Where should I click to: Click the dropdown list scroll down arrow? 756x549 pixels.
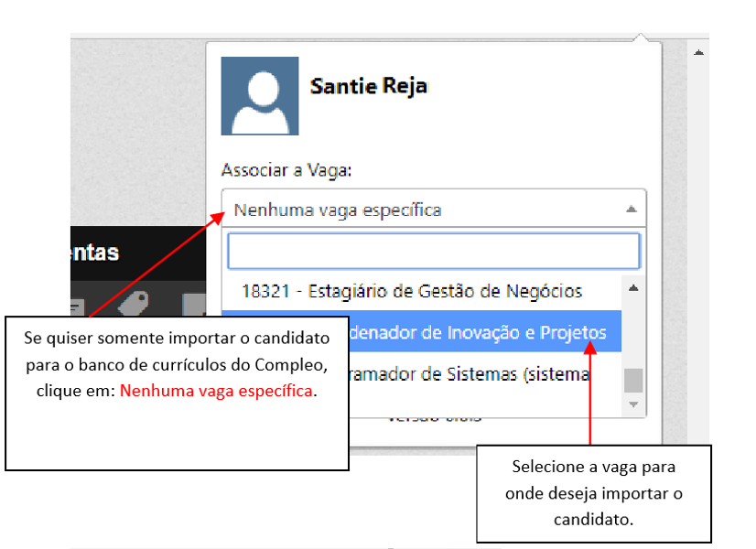click(x=633, y=404)
